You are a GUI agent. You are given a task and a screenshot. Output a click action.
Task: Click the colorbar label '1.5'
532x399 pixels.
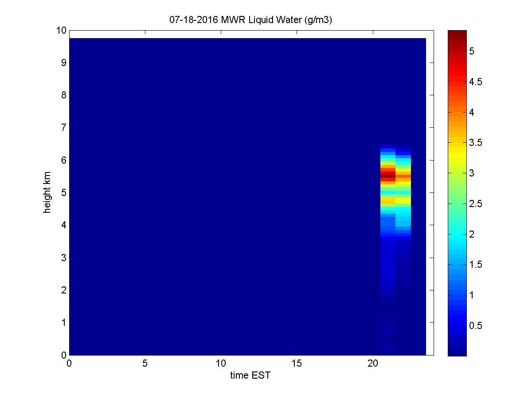click(x=475, y=265)
